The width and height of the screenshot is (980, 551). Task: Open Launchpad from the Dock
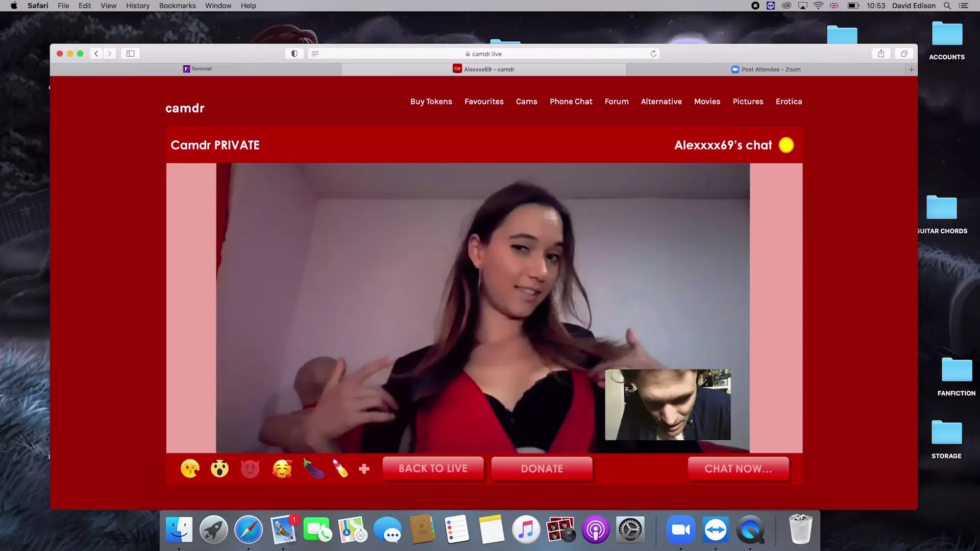click(x=213, y=530)
